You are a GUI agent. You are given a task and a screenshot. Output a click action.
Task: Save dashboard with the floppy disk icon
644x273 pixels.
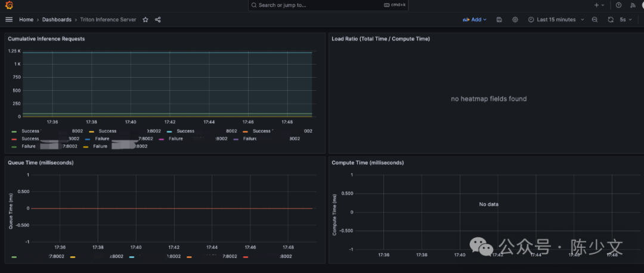coord(499,19)
